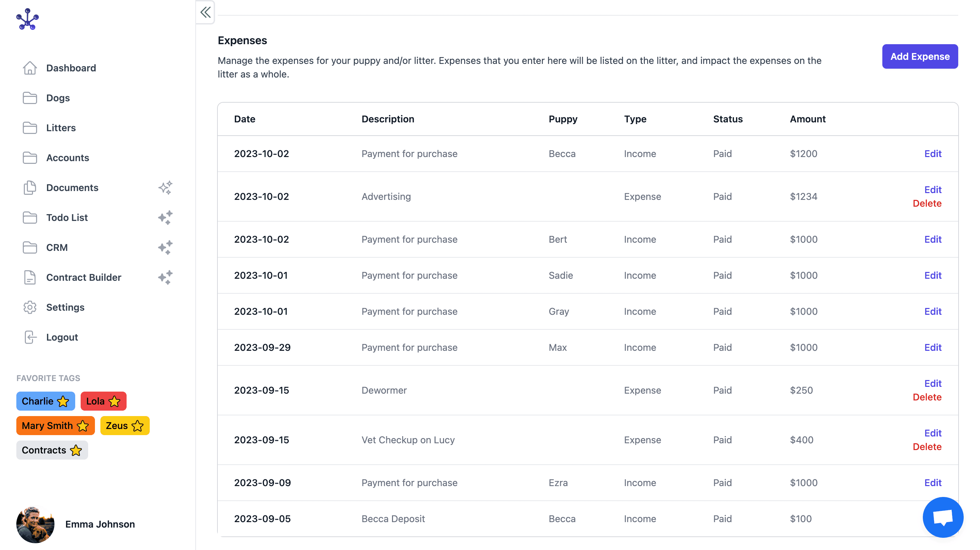Unfavorite the Charlie tag star
Image resolution: width=980 pixels, height=550 pixels.
pos(62,401)
